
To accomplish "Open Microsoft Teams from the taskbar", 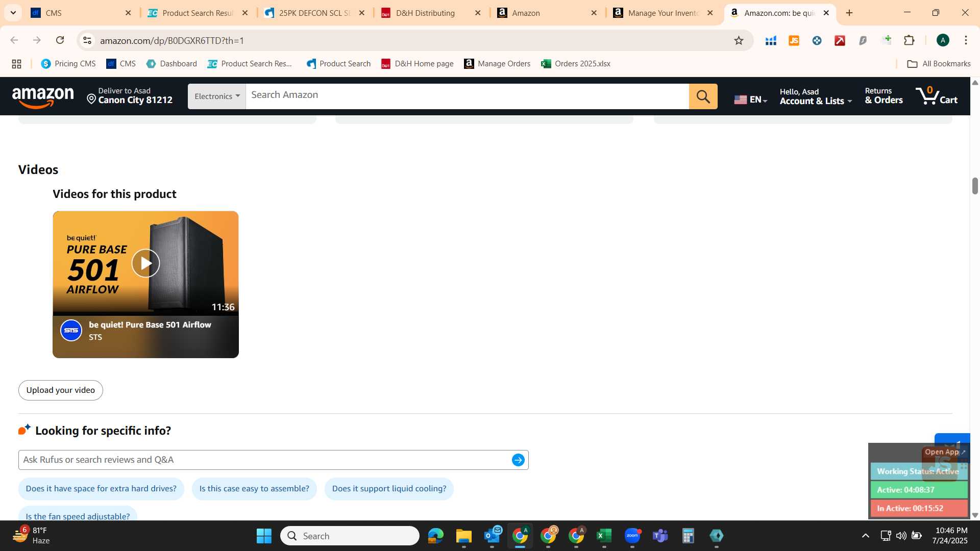I will 660,536.
